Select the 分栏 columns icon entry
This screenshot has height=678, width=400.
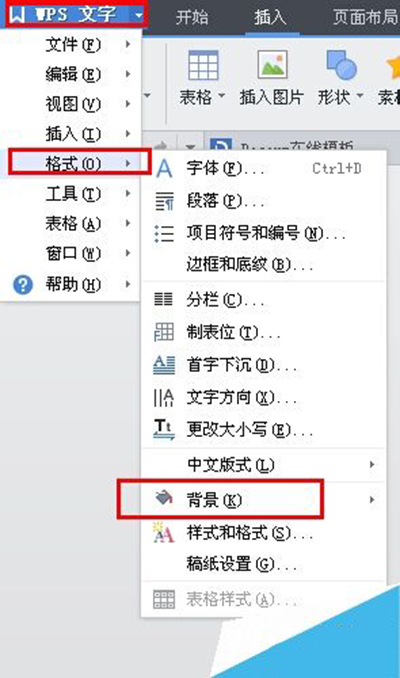coord(163,299)
